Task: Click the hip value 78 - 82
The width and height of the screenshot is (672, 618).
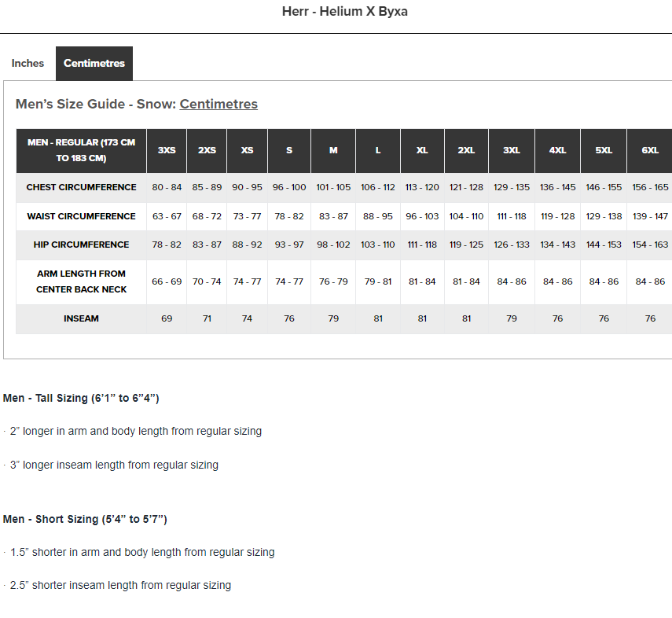Action: (x=167, y=245)
